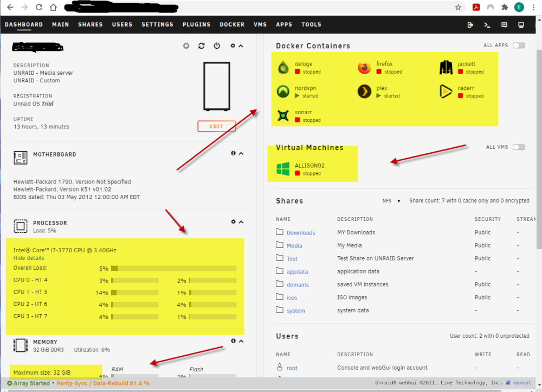Collapse the Processor section chevron
Image resolution: width=542 pixels, height=392 pixels.
(241, 222)
